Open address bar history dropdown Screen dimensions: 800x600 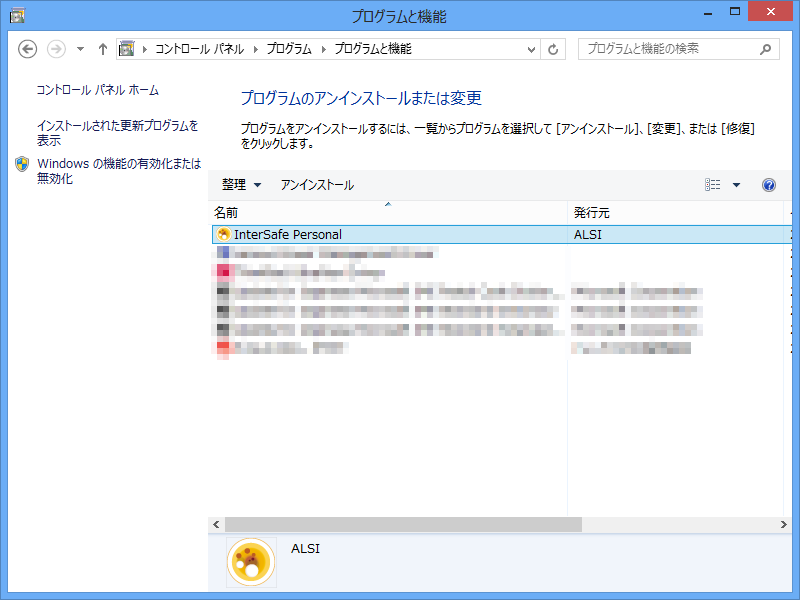tap(531, 49)
